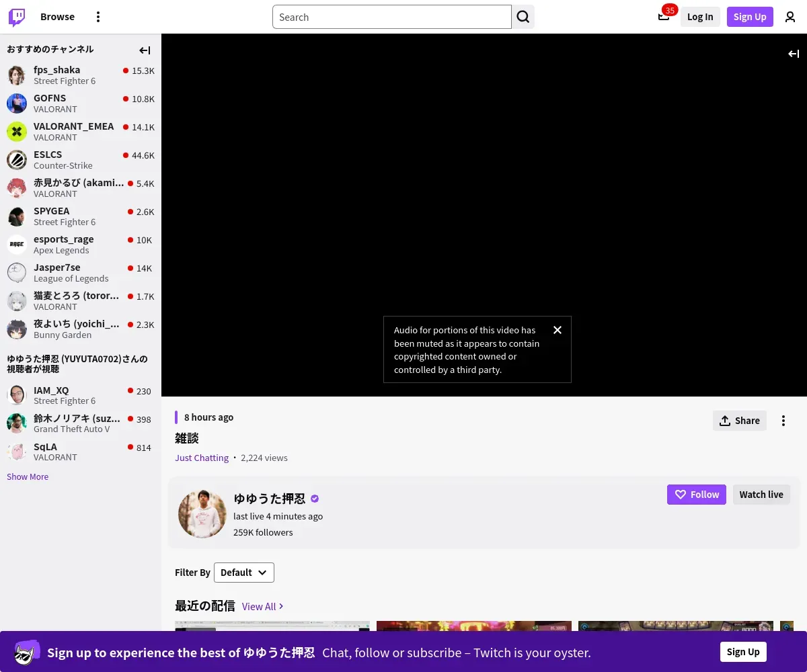Collapse the right panel of the video player

pyautogui.click(x=794, y=54)
